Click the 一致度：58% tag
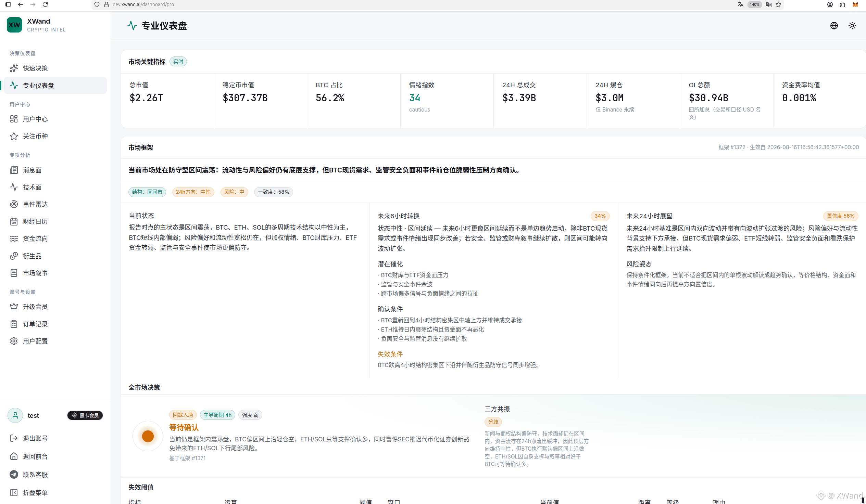This screenshot has height=504, width=866. [x=274, y=192]
